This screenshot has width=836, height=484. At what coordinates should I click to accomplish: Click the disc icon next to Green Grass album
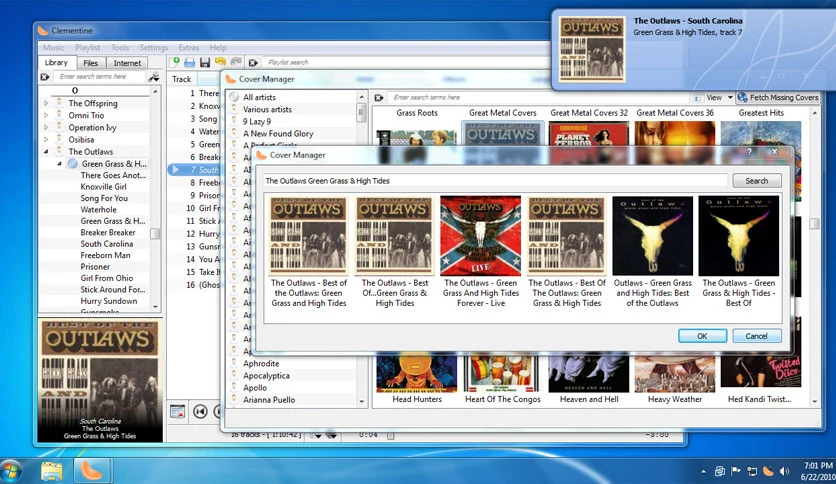click(x=73, y=164)
